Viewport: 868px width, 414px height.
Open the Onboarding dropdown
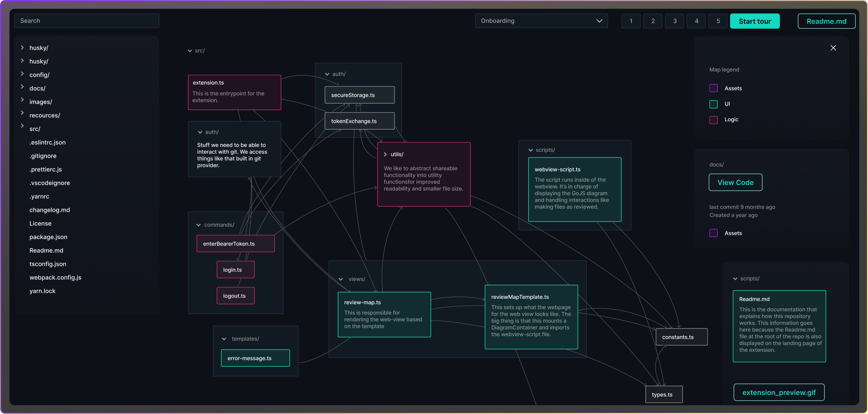(541, 21)
